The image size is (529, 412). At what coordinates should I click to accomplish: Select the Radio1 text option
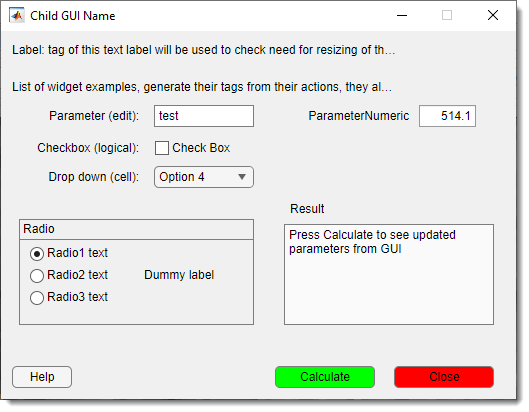(37, 254)
